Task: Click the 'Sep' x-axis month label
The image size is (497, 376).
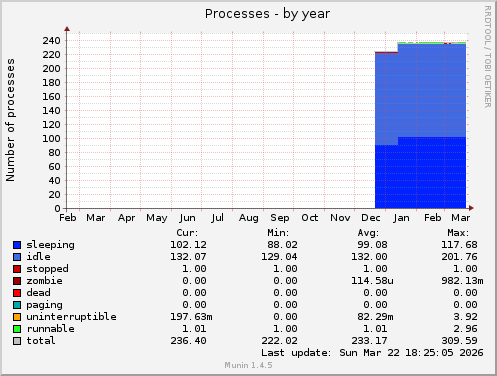Action: (279, 218)
